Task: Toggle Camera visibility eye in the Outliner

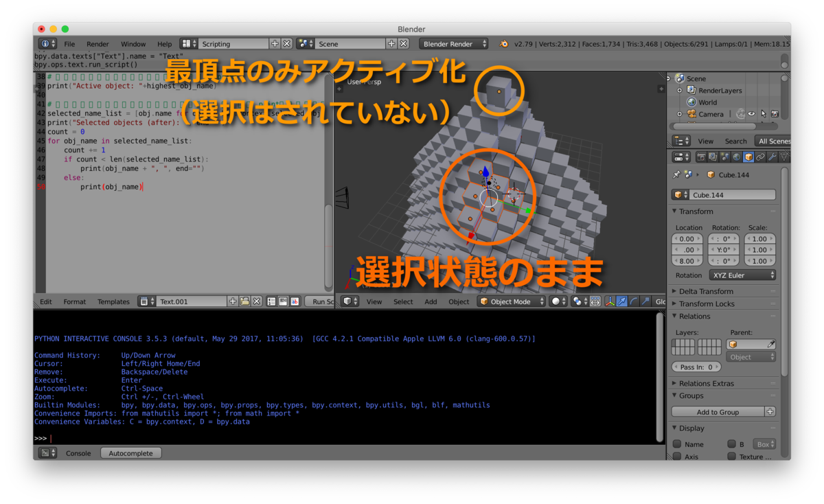Action: click(751, 114)
